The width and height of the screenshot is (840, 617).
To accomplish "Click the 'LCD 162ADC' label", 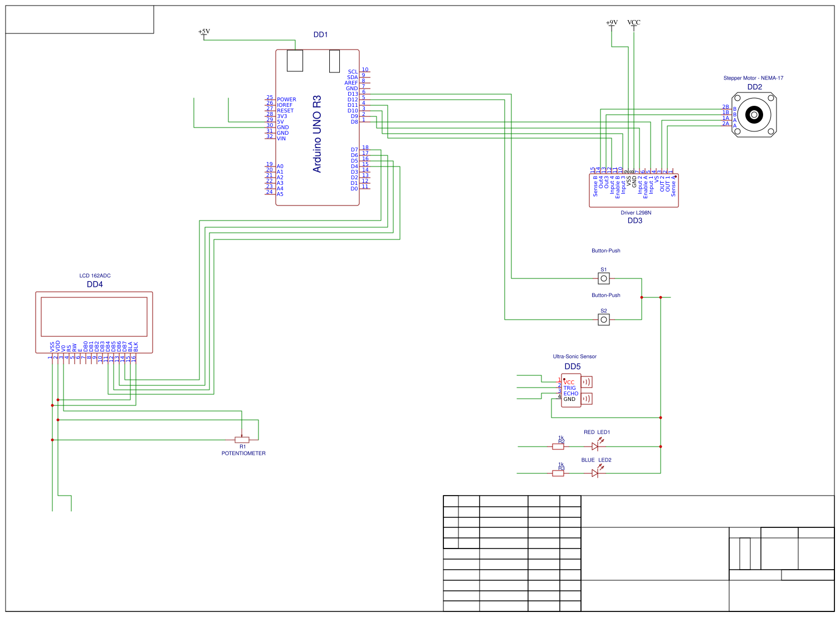I will (95, 276).
